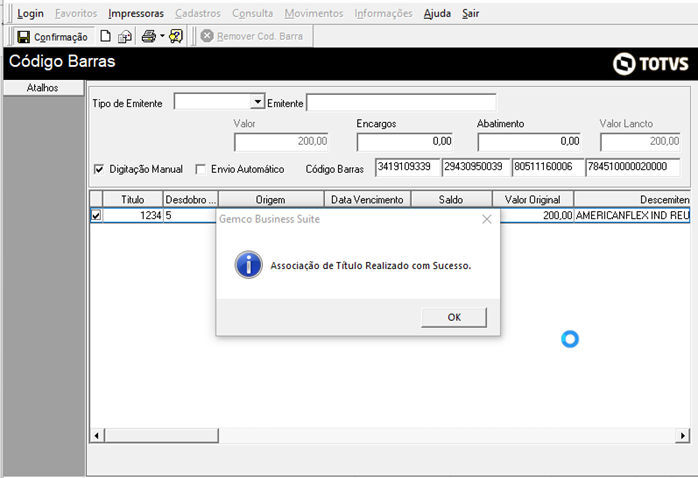This screenshot has height=478, width=698.
Task: Click OK in the success dialog
Action: (x=454, y=317)
